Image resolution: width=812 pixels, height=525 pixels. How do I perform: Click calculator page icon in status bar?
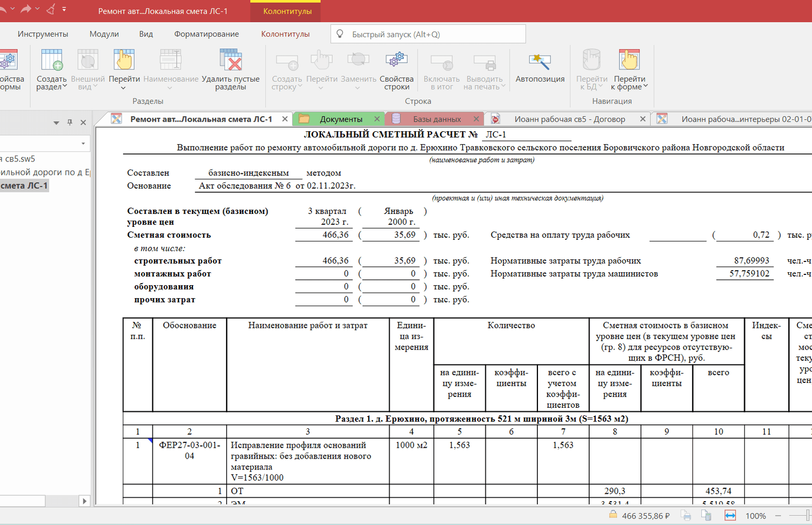(x=707, y=515)
